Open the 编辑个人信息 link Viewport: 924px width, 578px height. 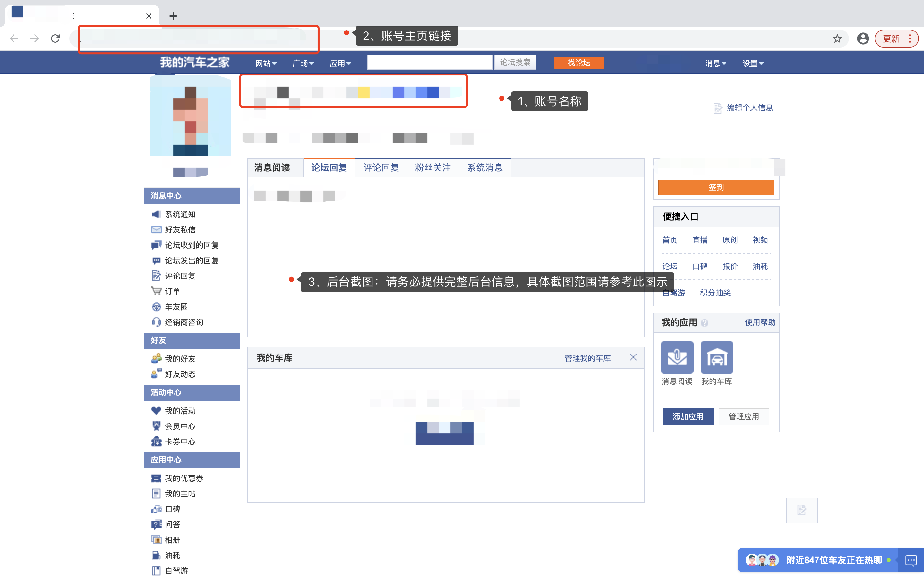[749, 108]
